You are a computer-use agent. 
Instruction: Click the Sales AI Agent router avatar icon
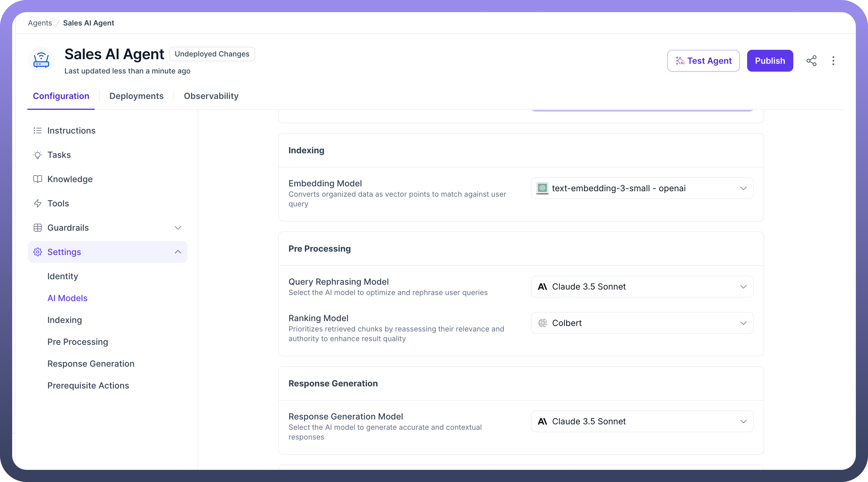41,60
